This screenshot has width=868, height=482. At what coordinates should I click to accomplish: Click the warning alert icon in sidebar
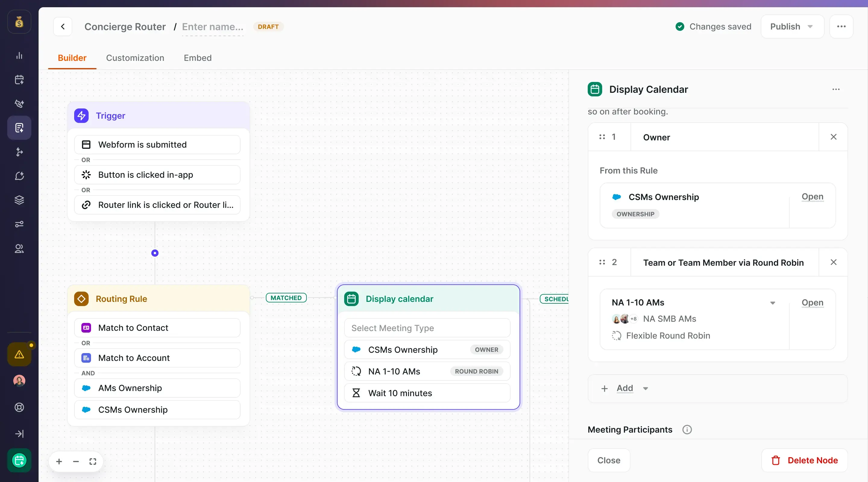click(19, 354)
